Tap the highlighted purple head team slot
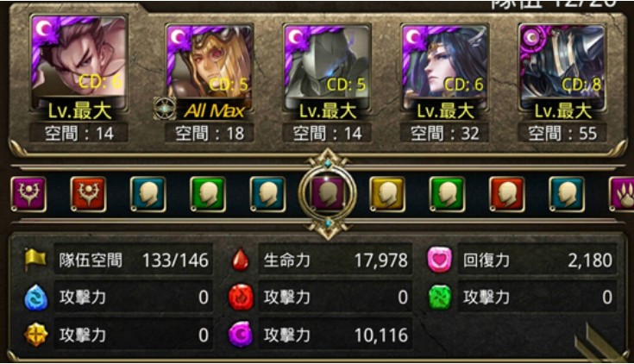This screenshot has width=634, height=364. pos(328,195)
